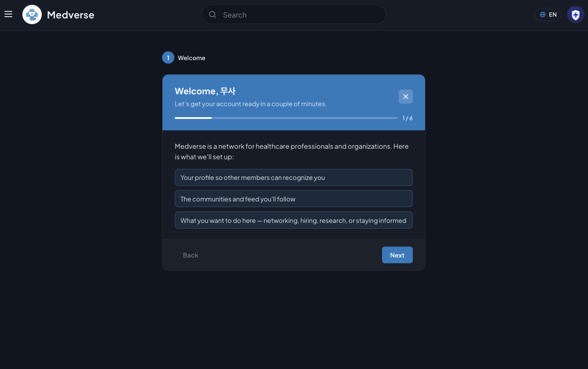
Task: Dismiss the welcome wizard with X
Action: pos(406,97)
